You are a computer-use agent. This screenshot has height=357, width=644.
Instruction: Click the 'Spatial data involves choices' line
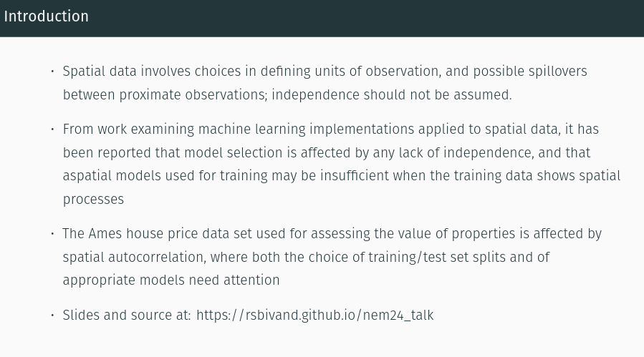[325, 72]
